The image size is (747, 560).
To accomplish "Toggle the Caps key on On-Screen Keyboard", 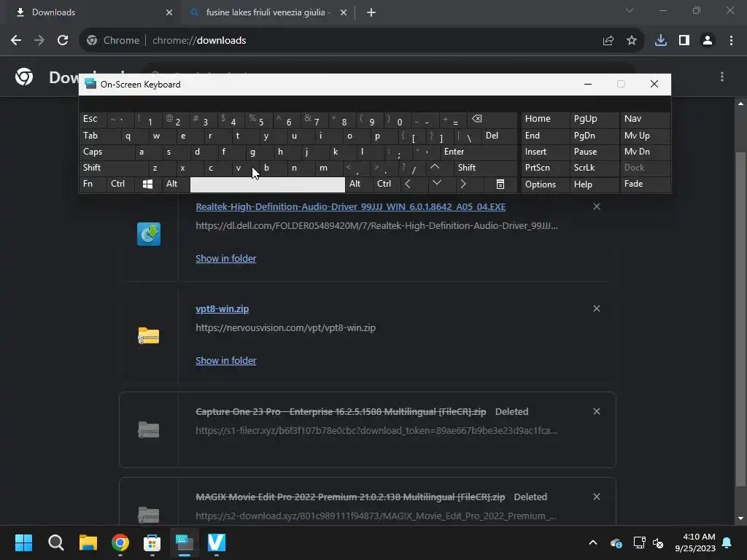I will (x=107, y=152).
